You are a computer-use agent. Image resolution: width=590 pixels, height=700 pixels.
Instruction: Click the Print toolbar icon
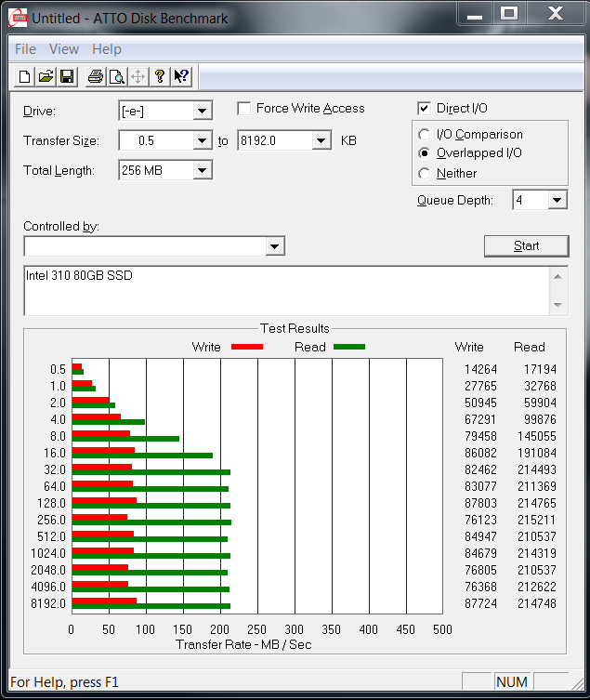point(95,76)
